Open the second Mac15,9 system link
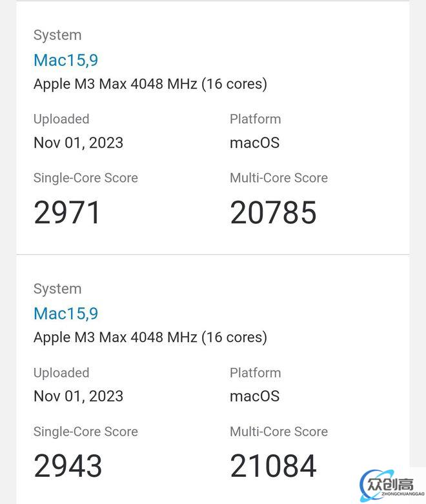The width and height of the screenshot is (426, 504). pyautogui.click(x=66, y=314)
